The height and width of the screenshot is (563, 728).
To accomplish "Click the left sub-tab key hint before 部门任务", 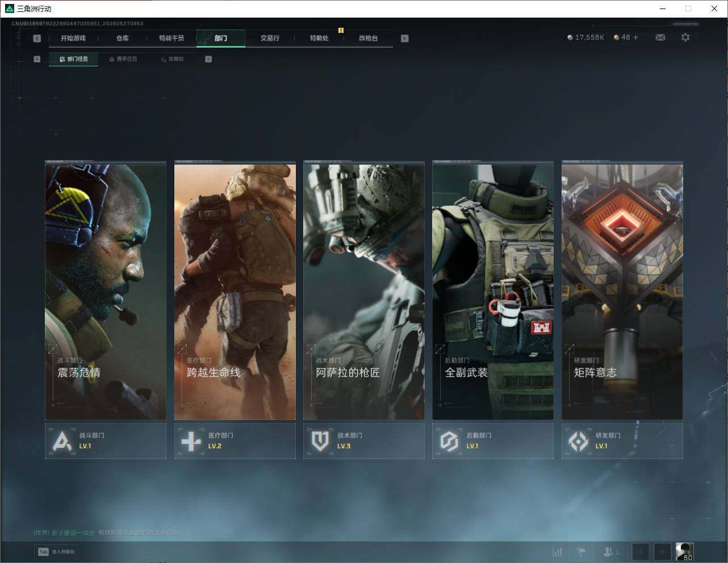I will pyautogui.click(x=37, y=59).
